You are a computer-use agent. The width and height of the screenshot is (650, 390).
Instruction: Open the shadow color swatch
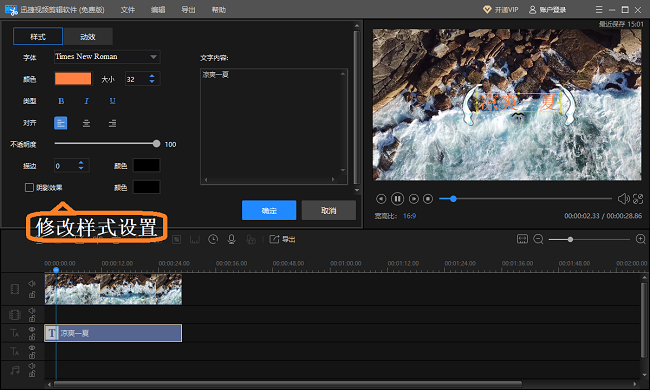pyautogui.click(x=146, y=187)
